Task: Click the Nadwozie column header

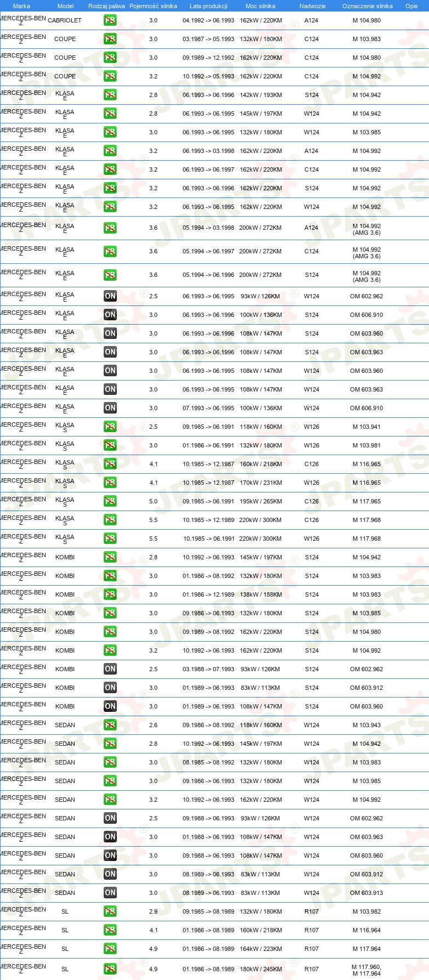Action: click(313, 6)
